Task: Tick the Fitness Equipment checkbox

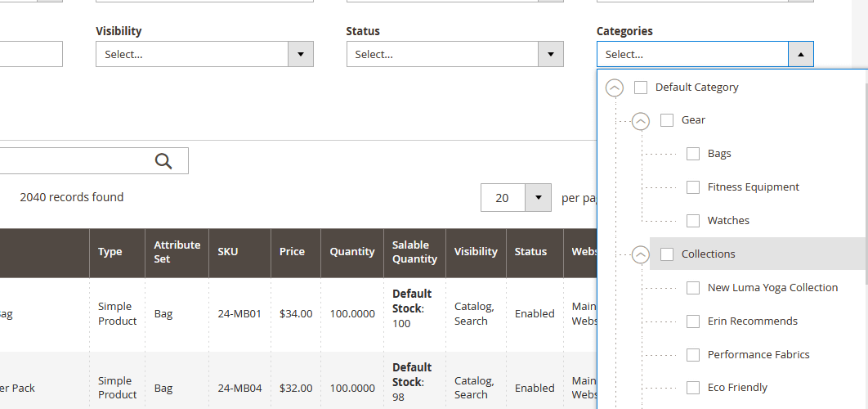Action: click(693, 187)
